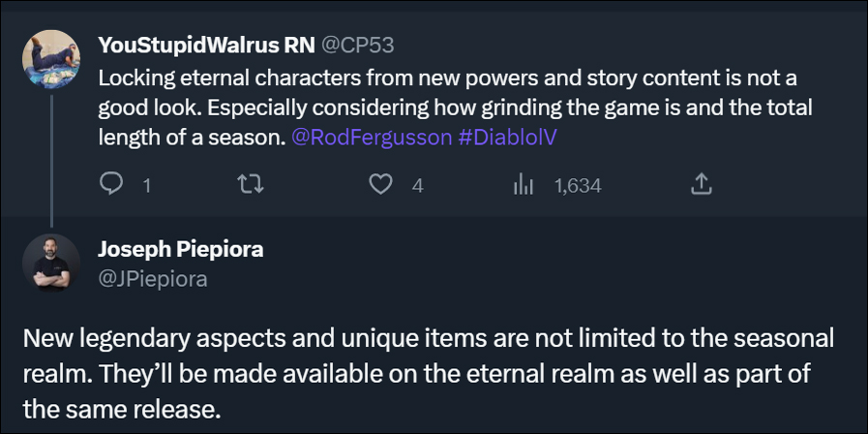Open YouStupidWalrus RN's profile avatar
868x434 pixels.
click(x=50, y=58)
